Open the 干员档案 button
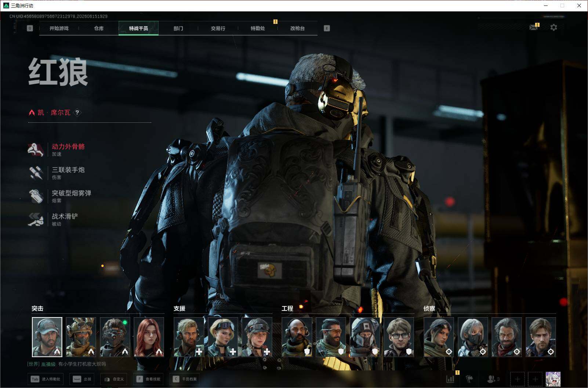 (x=185, y=379)
